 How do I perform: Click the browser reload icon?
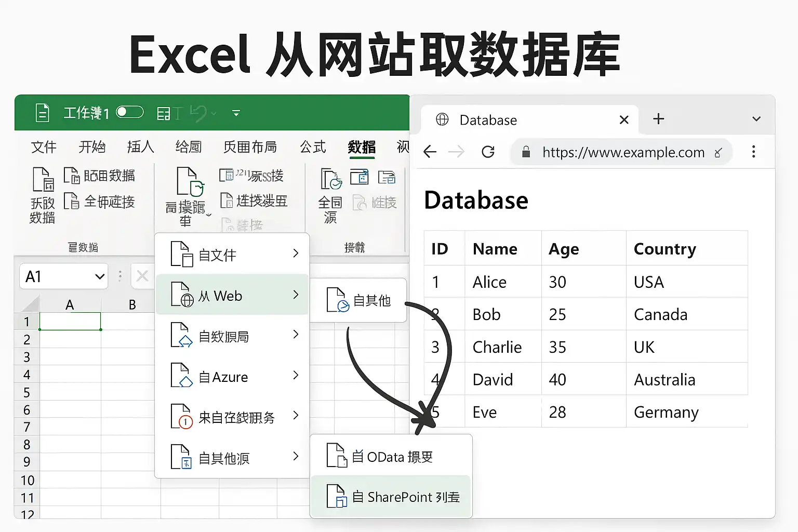point(488,152)
